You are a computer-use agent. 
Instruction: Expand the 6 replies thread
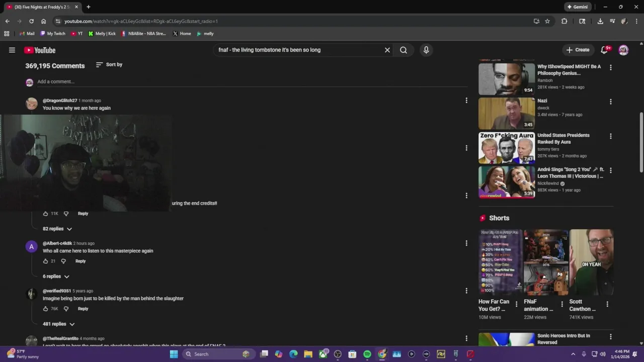pos(56,277)
